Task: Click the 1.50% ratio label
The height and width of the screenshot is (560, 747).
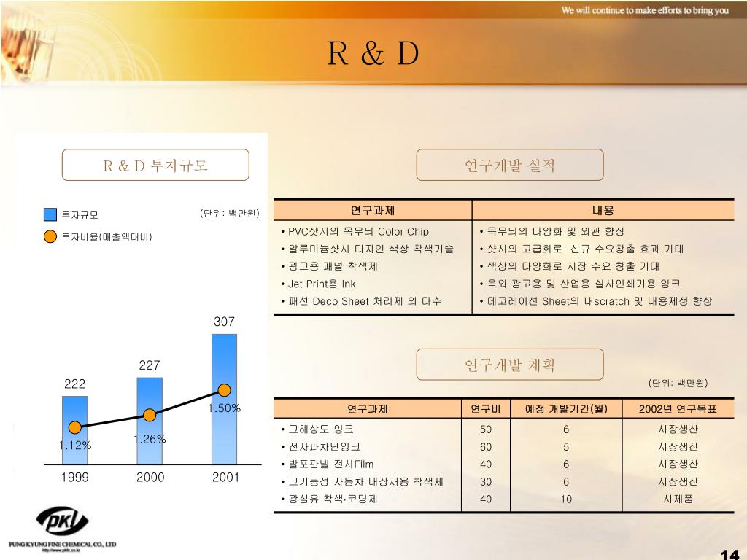Action: [x=225, y=408]
